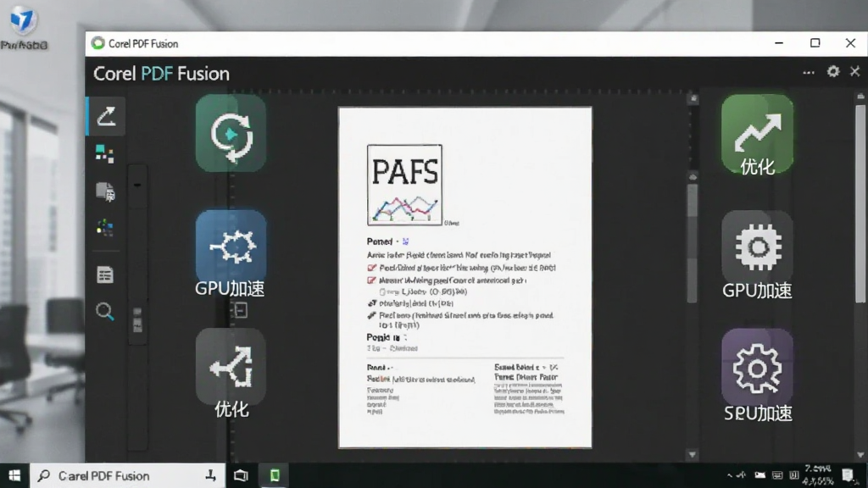Open the Windows Start menu
Screen dimensions: 868x488
tap(14, 475)
